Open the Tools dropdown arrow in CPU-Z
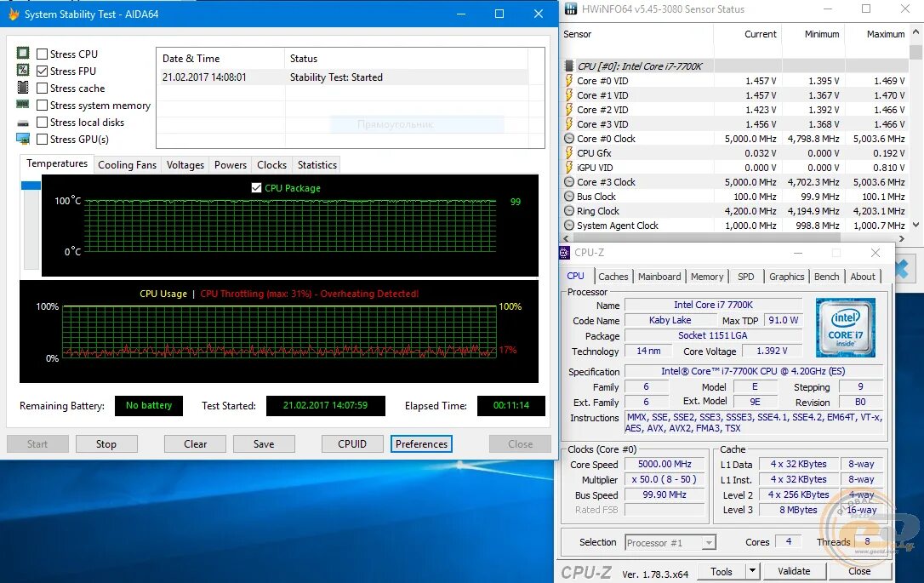 pos(752,570)
